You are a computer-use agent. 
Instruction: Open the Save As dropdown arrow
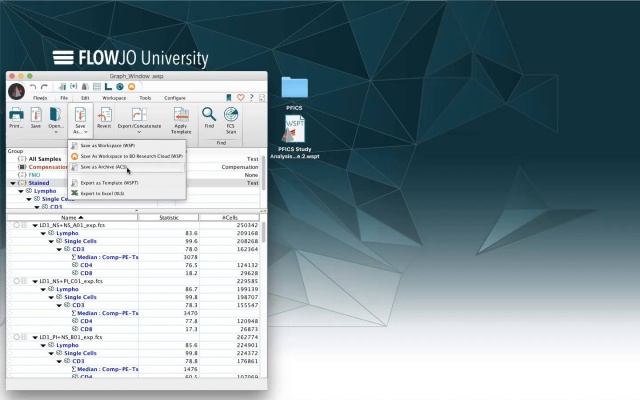pyautogui.click(x=86, y=132)
